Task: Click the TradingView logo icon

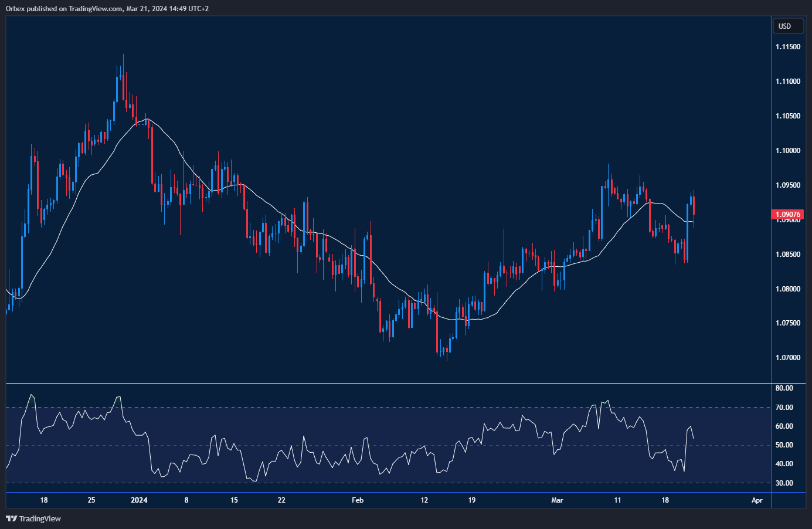Action: [11, 518]
